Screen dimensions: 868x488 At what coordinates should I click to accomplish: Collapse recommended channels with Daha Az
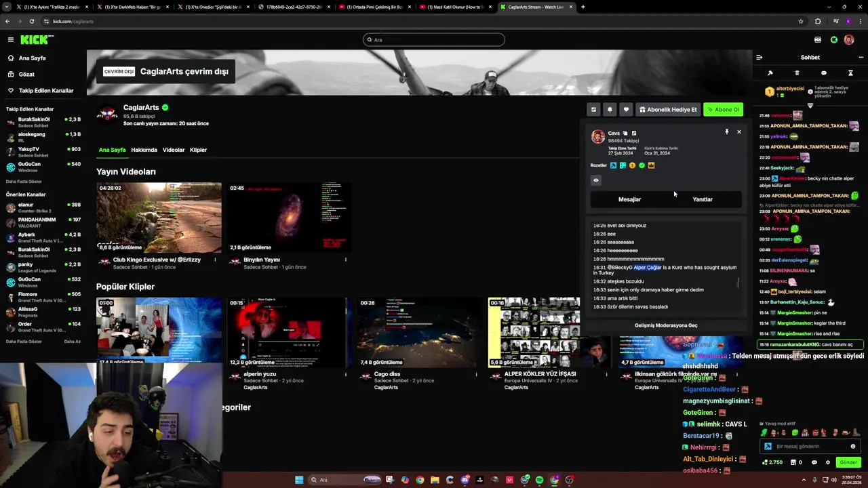(x=73, y=342)
